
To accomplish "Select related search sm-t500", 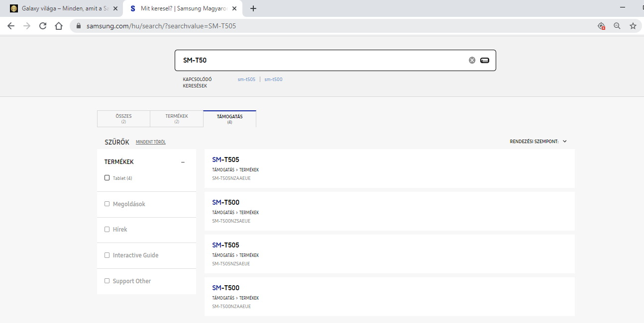I will pos(273,80).
